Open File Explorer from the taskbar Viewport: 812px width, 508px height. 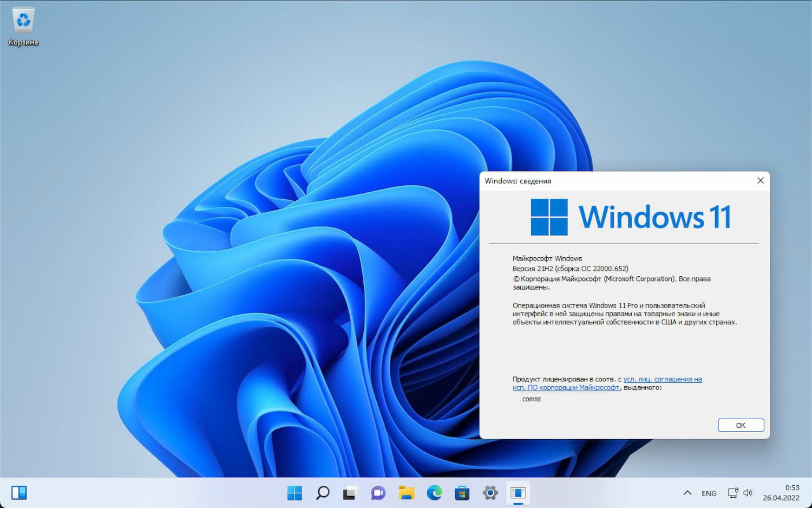406,493
